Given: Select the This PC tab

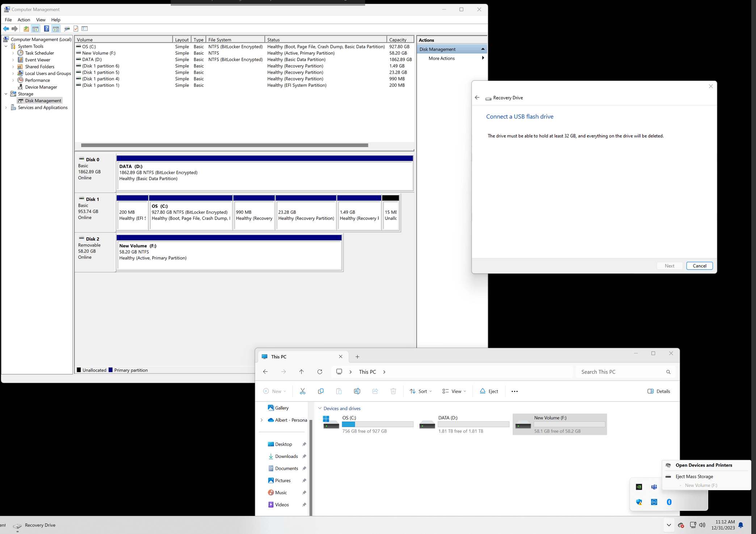Looking at the screenshot, I should (278, 356).
